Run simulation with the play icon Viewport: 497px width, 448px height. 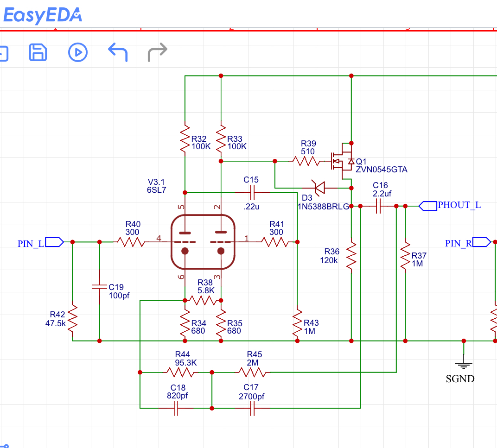(x=78, y=52)
